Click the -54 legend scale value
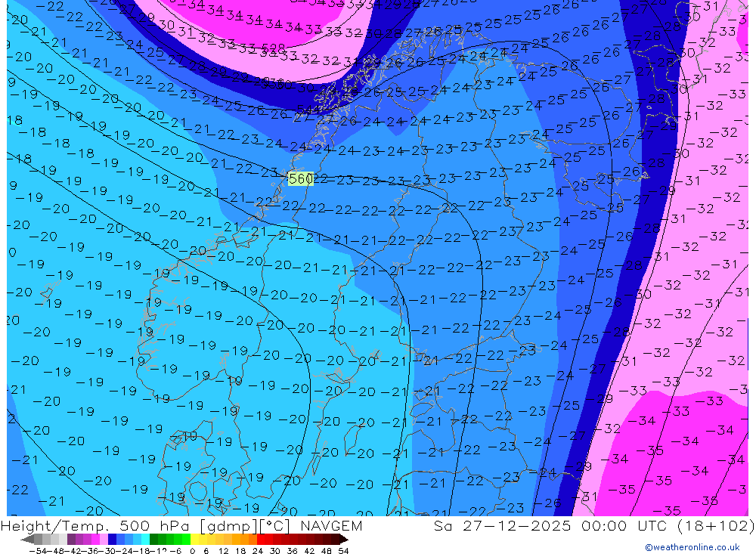This screenshot has height=554, width=756. coord(38,551)
